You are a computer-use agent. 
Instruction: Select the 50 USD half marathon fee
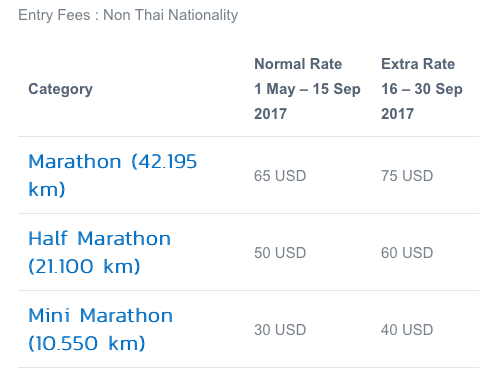(280, 253)
